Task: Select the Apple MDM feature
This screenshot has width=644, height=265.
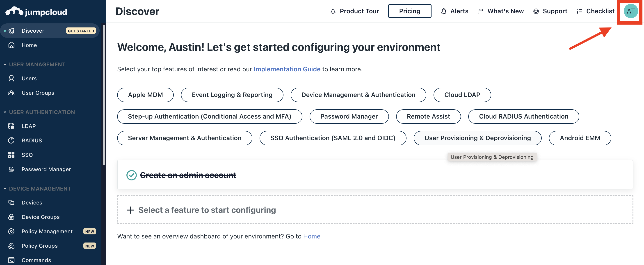Action: coord(145,95)
